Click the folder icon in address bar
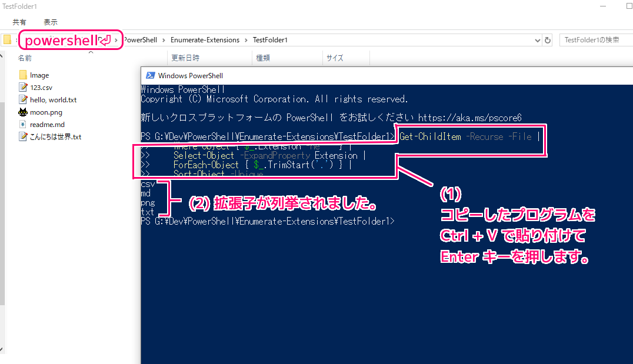Image resolution: width=633 pixels, height=364 pixels. pyautogui.click(x=7, y=40)
